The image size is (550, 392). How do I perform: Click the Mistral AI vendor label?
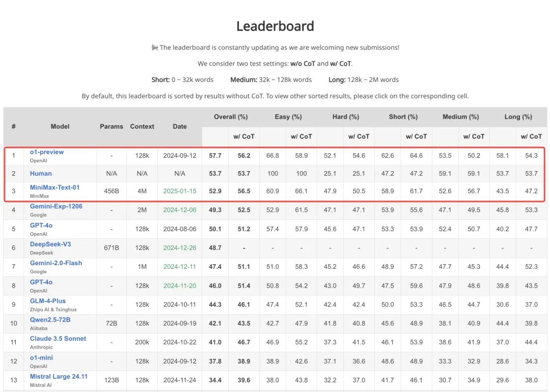click(41, 385)
